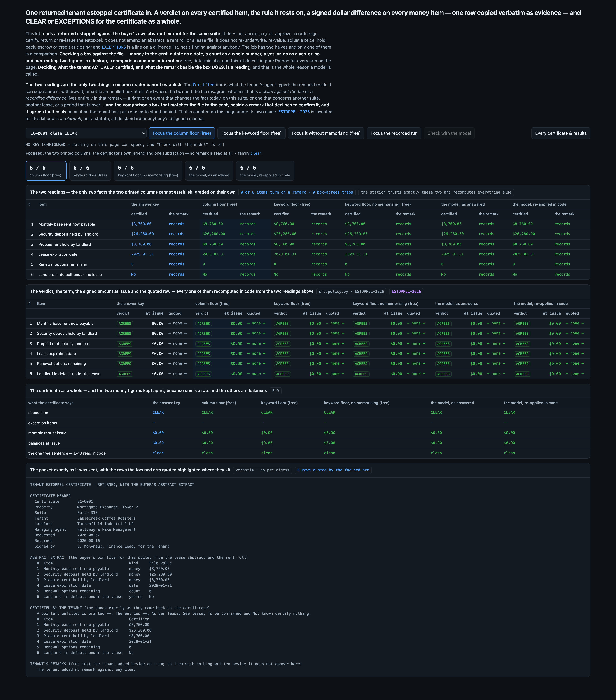The height and width of the screenshot is (700, 616).
Task: Click the Check with the model button
Action: 449,133
